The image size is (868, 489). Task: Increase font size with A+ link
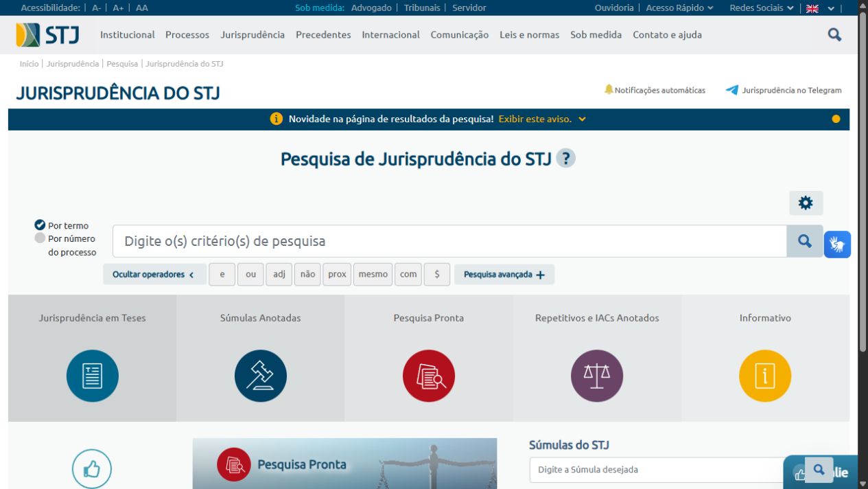(x=118, y=8)
